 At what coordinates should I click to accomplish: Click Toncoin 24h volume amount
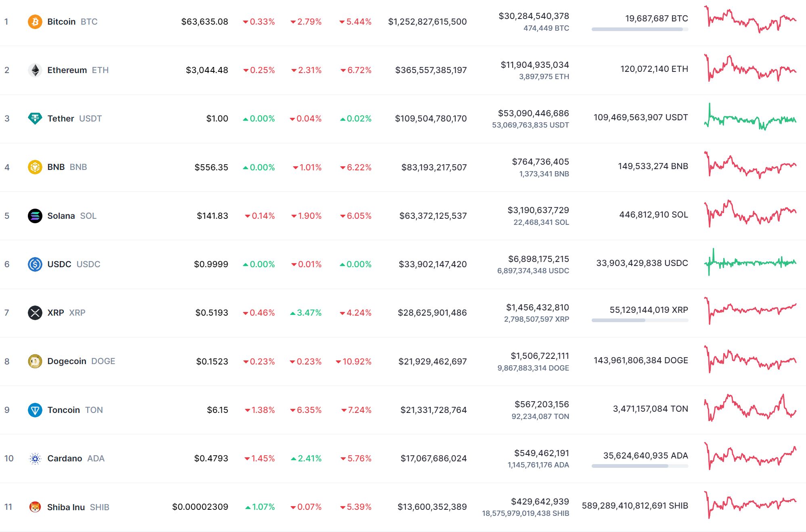tap(542, 404)
